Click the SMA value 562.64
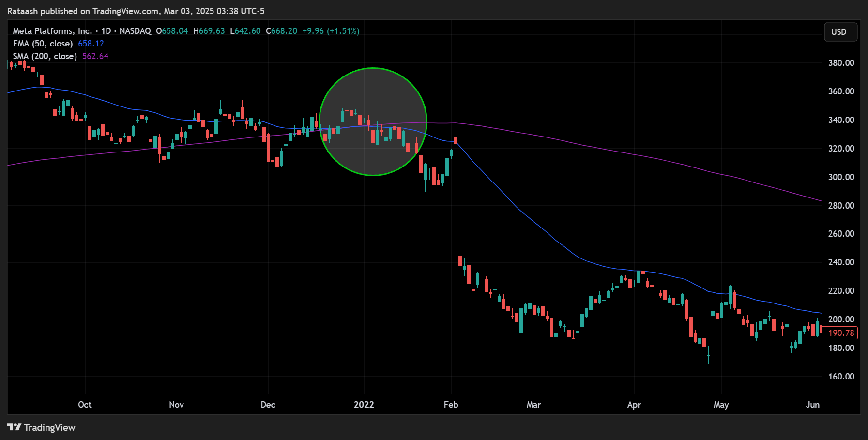 coord(95,56)
